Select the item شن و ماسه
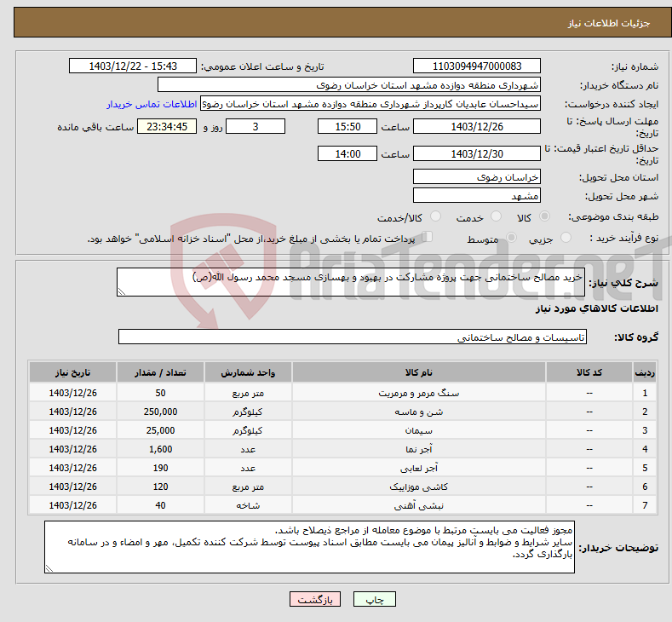The height and width of the screenshot is (622, 672). pos(419,412)
